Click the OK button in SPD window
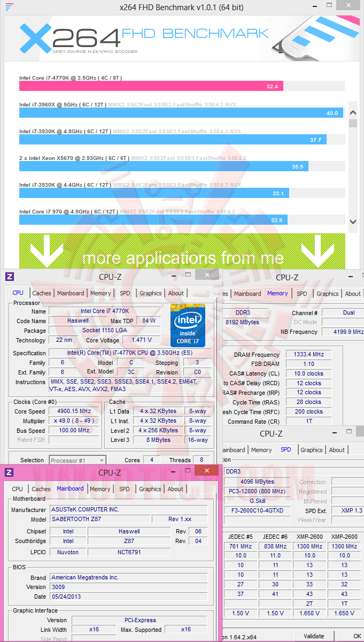Image resolution: width=364 pixels, height=642 pixels. pos(357,636)
